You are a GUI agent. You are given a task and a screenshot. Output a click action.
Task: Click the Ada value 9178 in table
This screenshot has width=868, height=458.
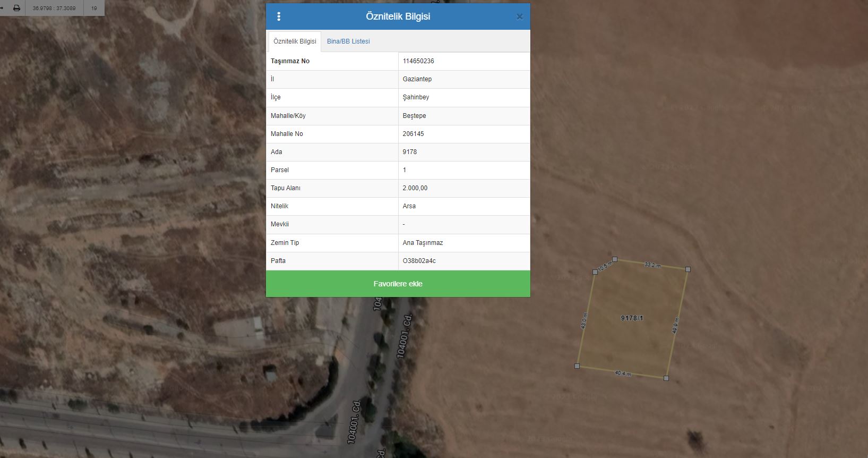point(409,152)
